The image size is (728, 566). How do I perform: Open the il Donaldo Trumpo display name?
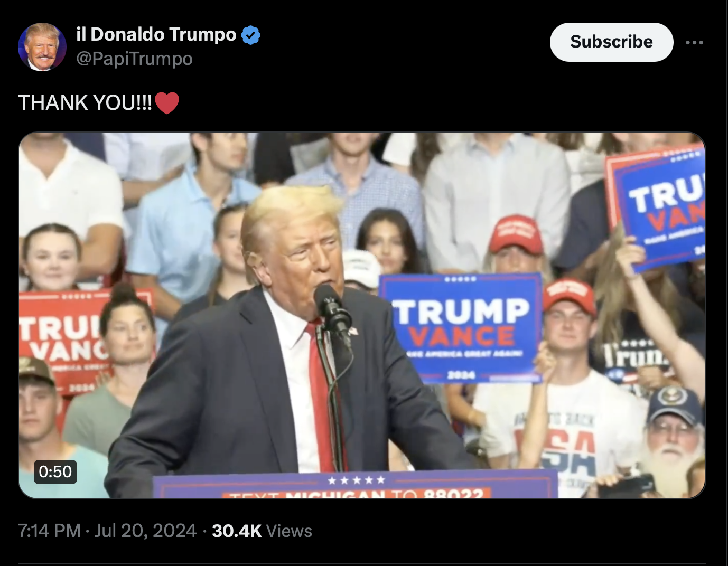coord(156,34)
